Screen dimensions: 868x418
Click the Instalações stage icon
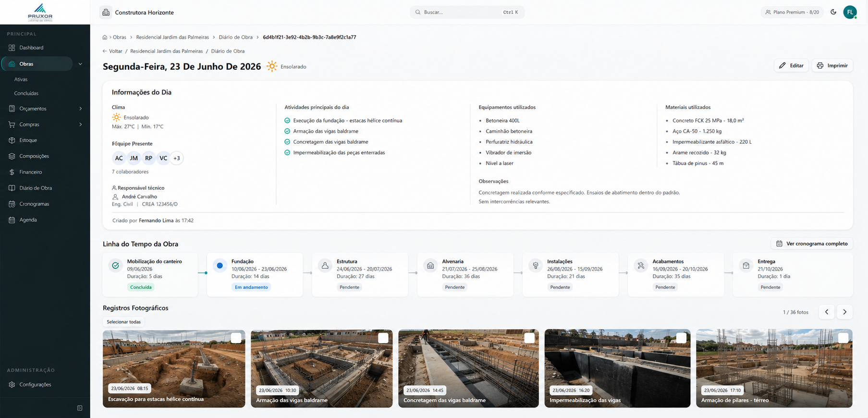536,265
